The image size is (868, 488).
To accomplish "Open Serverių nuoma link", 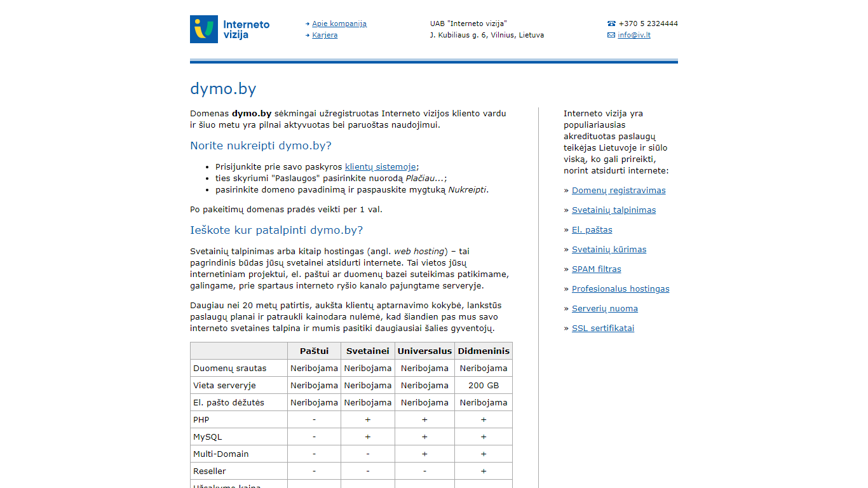I will click(x=605, y=308).
